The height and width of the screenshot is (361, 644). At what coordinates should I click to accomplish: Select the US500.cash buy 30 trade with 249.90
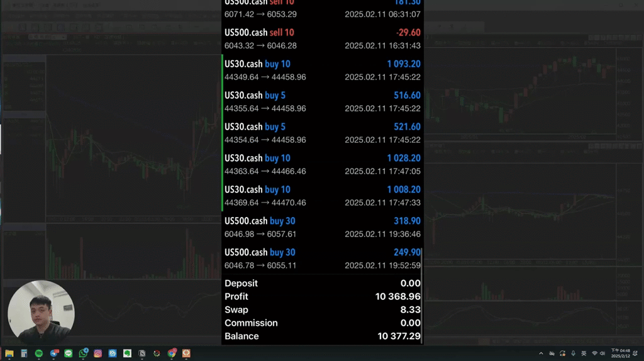tap(323, 258)
